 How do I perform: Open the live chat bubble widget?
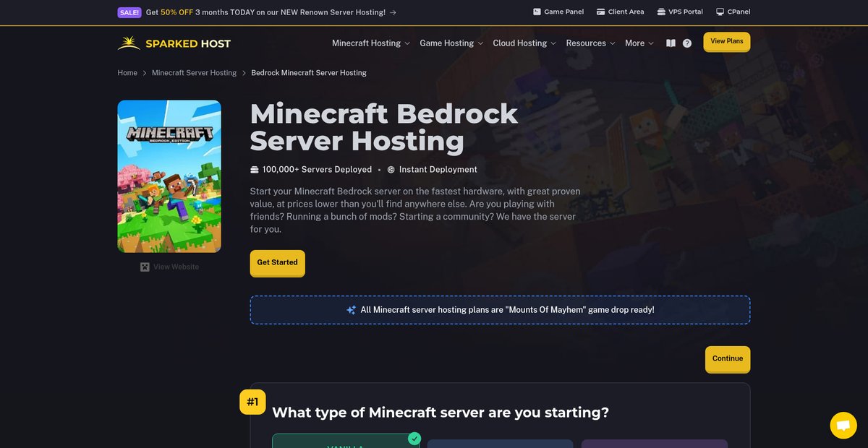point(843,426)
